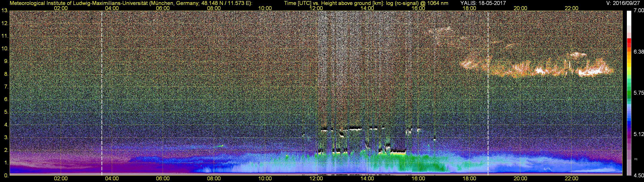Click the 7.00 value on the color scale
Viewport: 644px width, 182px height.
pyautogui.click(x=639, y=10)
